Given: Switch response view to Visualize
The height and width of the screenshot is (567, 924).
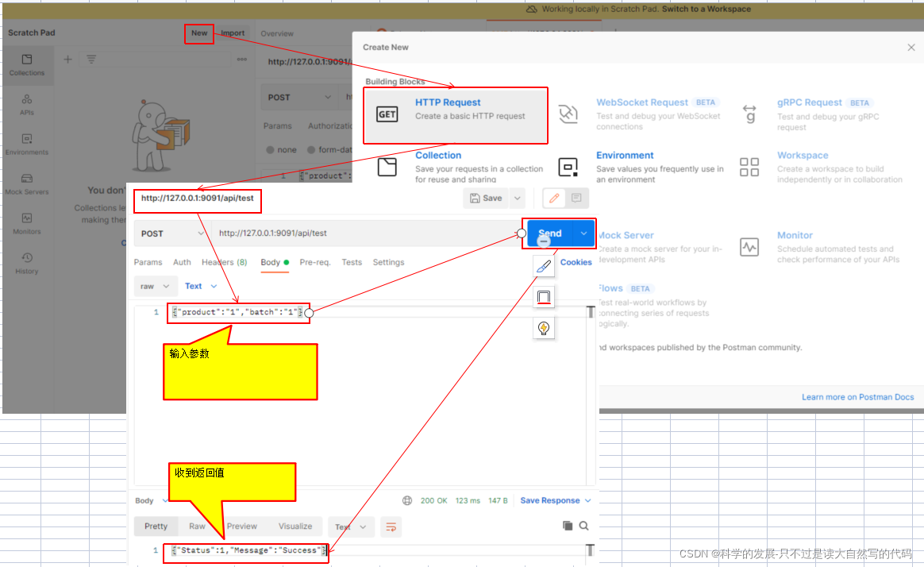Looking at the screenshot, I should point(295,526).
